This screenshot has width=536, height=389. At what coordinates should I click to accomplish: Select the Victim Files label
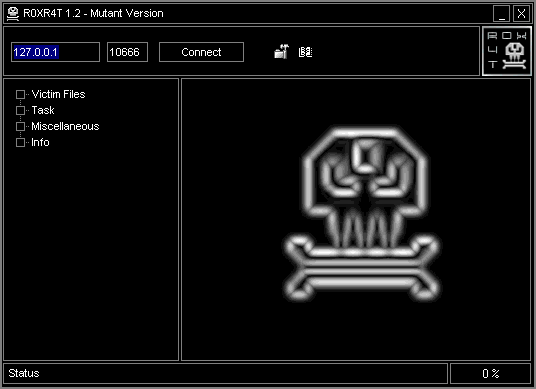pyautogui.click(x=58, y=94)
